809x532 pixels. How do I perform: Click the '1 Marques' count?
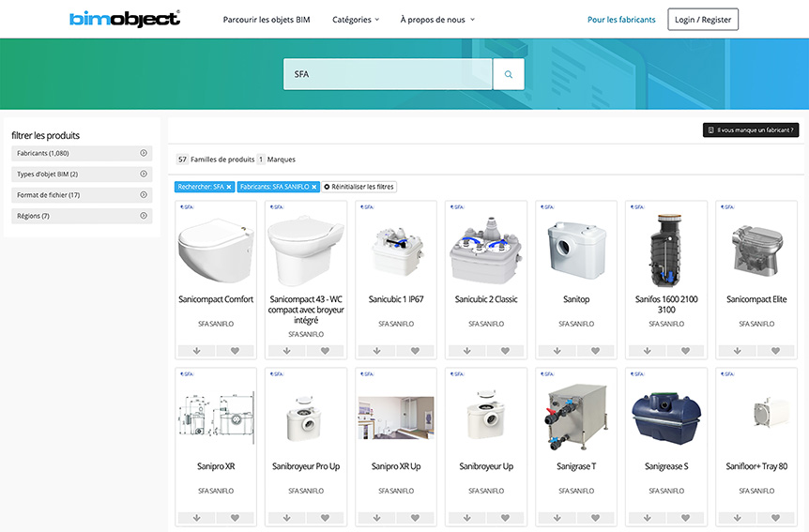coord(277,160)
